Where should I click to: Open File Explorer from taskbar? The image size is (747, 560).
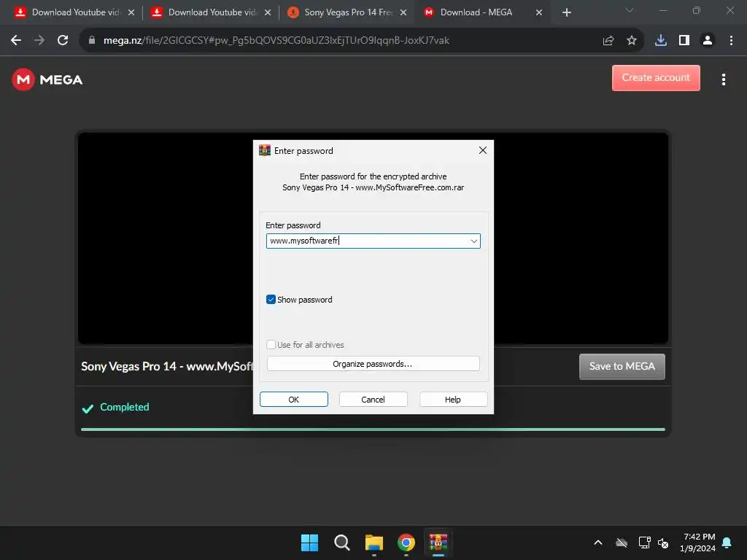374,542
